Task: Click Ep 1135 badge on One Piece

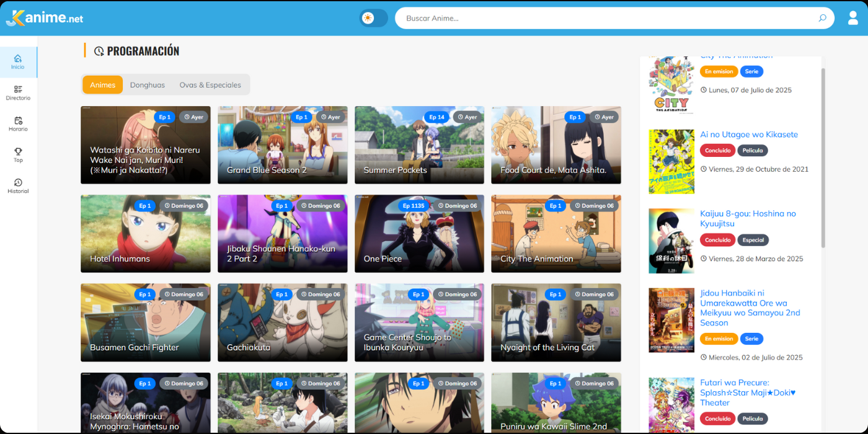Action: click(x=414, y=206)
